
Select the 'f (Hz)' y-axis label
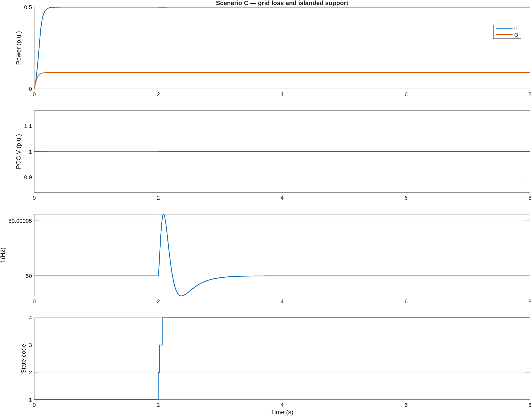tap(3, 255)
